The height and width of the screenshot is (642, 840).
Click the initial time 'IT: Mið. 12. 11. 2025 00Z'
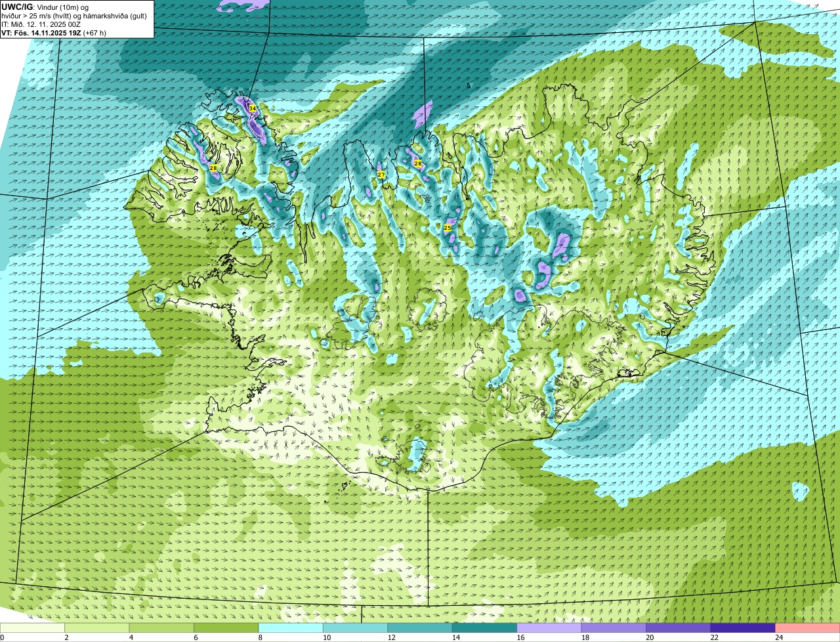(41, 24)
